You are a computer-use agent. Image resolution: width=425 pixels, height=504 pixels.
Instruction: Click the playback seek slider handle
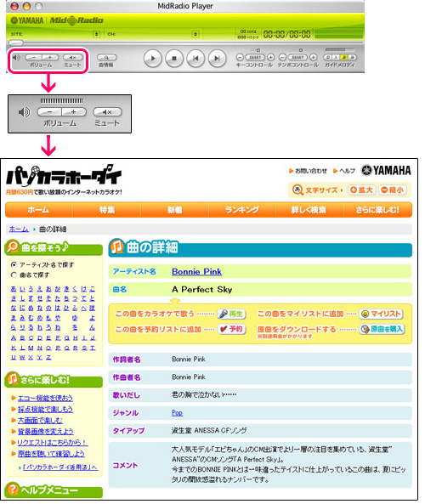tap(16, 42)
